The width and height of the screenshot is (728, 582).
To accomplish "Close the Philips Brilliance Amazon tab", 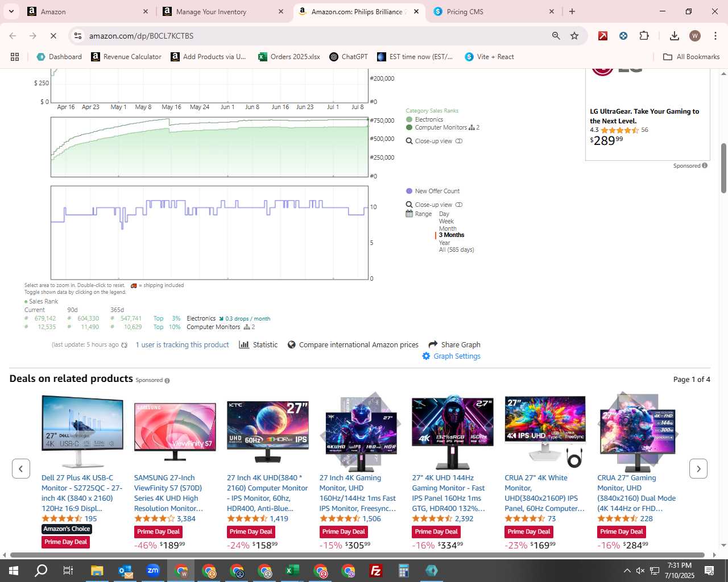I will click(x=416, y=11).
